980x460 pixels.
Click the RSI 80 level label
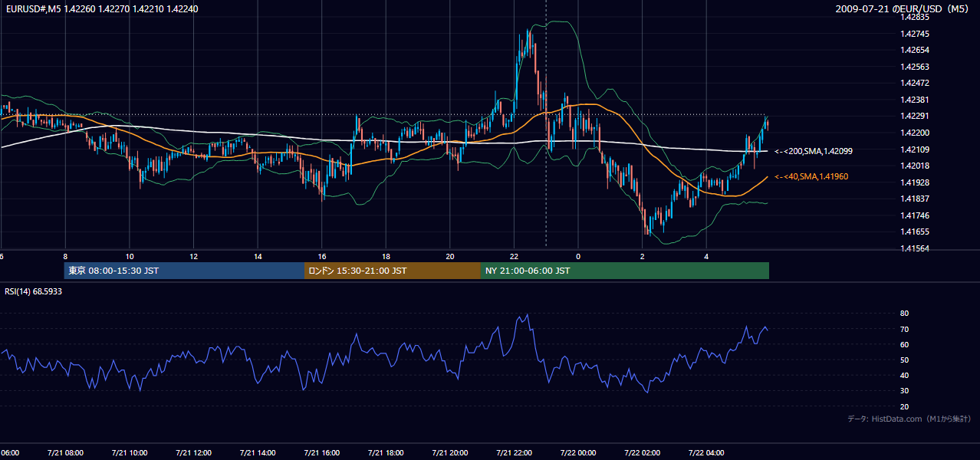coord(904,314)
